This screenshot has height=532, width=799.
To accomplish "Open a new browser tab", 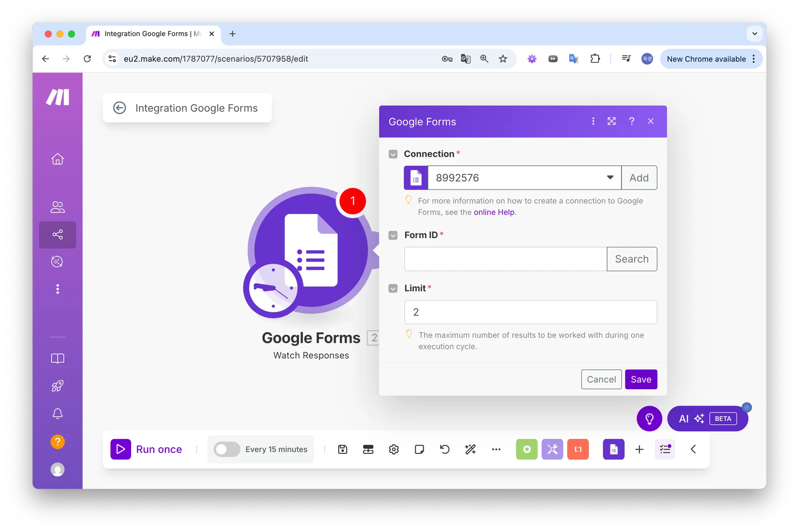I will coord(233,34).
